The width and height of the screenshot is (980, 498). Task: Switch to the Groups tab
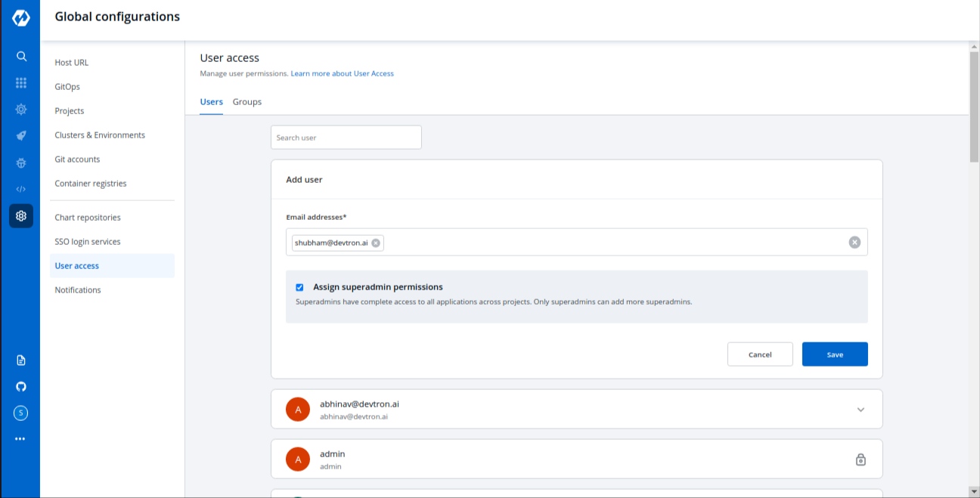point(247,102)
